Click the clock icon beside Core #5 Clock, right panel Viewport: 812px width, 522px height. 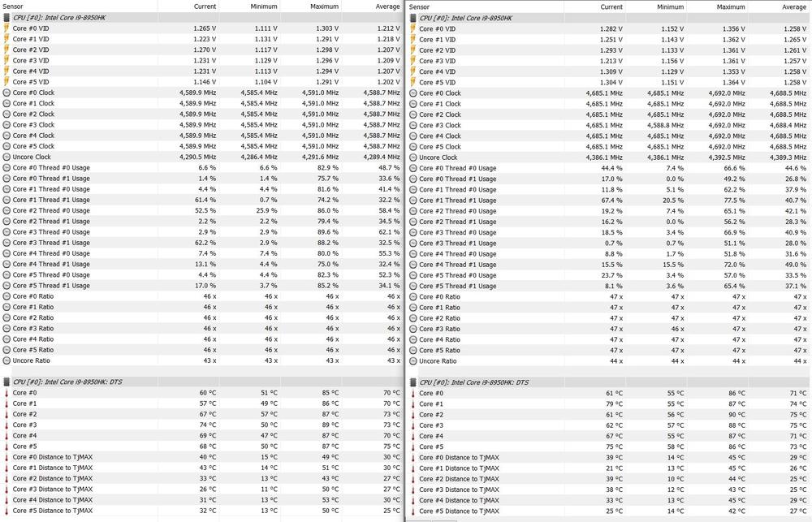pyautogui.click(x=413, y=146)
